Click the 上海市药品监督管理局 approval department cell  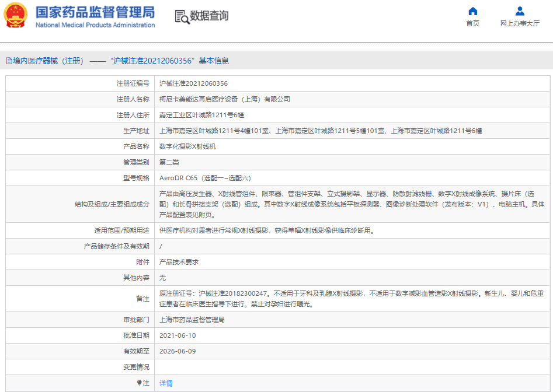[x=192, y=320]
